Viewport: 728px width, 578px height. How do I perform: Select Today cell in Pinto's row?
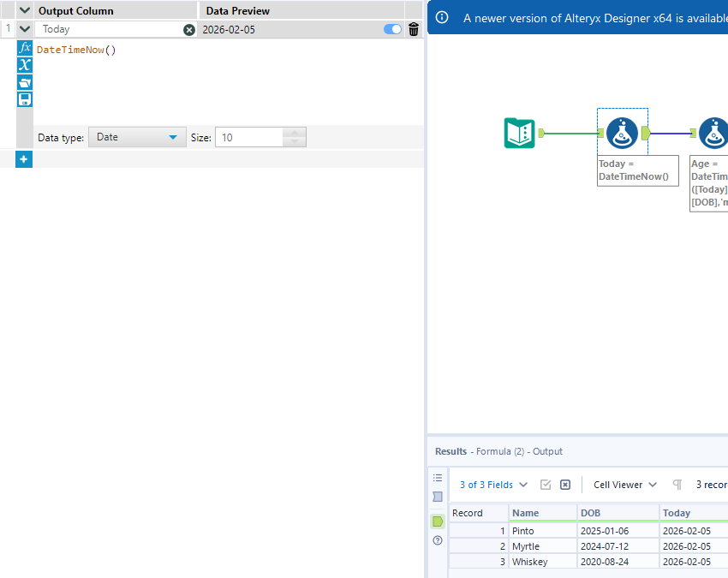pyautogui.click(x=694, y=531)
